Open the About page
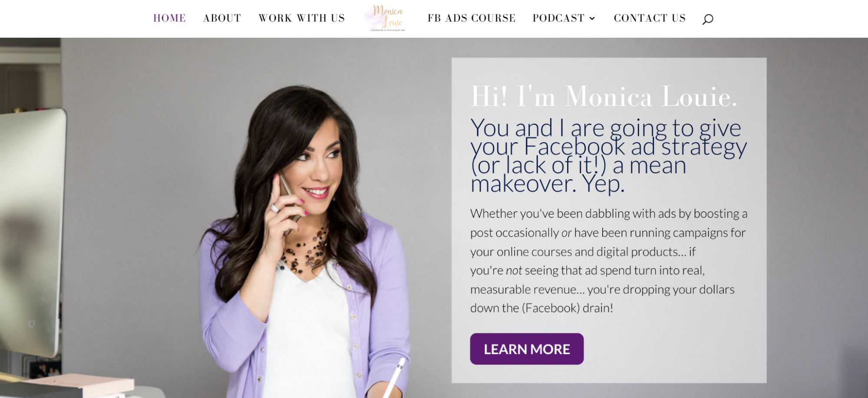Image resolution: width=868 pixels, height=398 pixels. coord(222,18)
